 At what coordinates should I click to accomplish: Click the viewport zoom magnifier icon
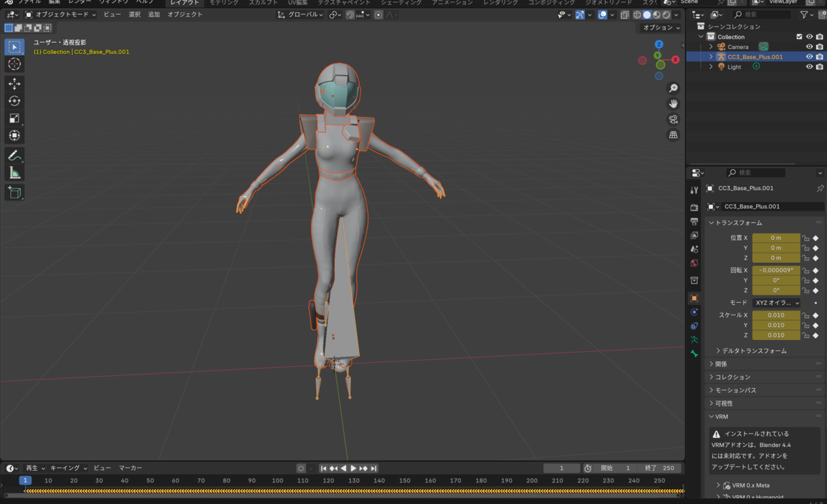click(x=673, y=88)
